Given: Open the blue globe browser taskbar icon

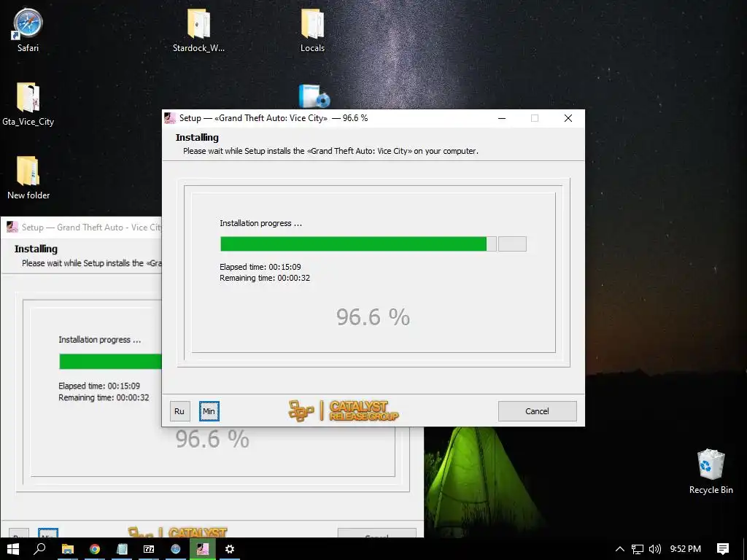Looking at the screenshot, I should coord(176,549).
